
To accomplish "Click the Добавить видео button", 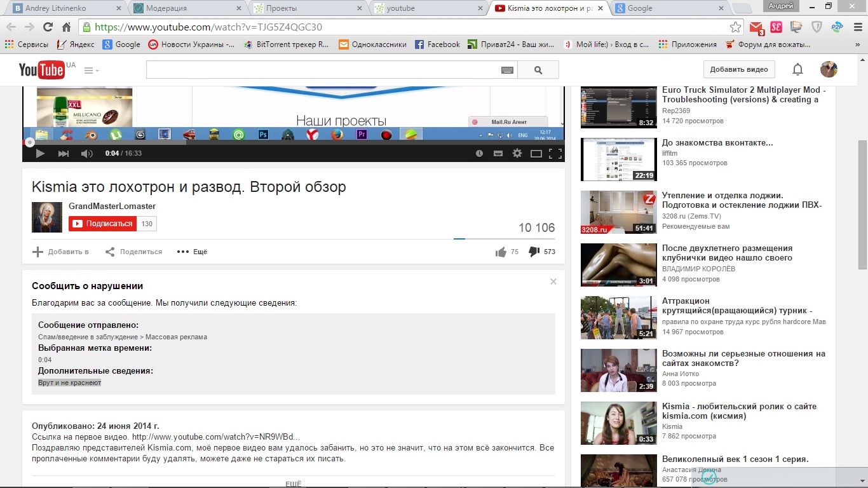I will click(739, 69).
